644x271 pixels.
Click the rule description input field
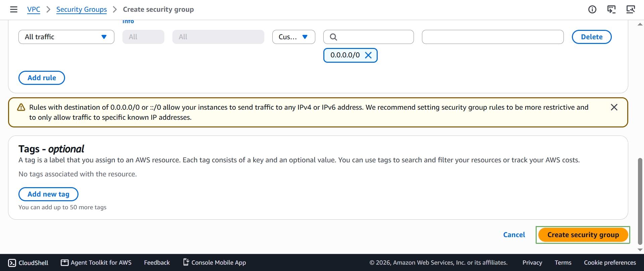pos(493,37)
